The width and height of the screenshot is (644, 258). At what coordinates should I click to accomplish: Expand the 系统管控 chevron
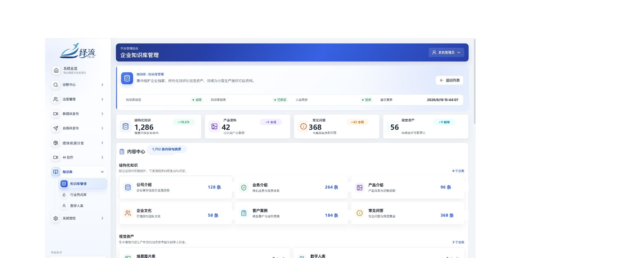[x=102, y=218]
